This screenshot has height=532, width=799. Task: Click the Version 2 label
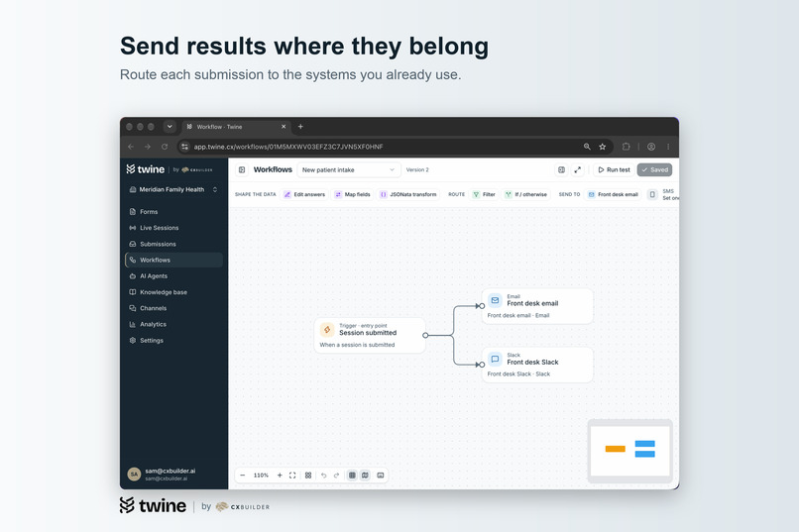[417, 170]
